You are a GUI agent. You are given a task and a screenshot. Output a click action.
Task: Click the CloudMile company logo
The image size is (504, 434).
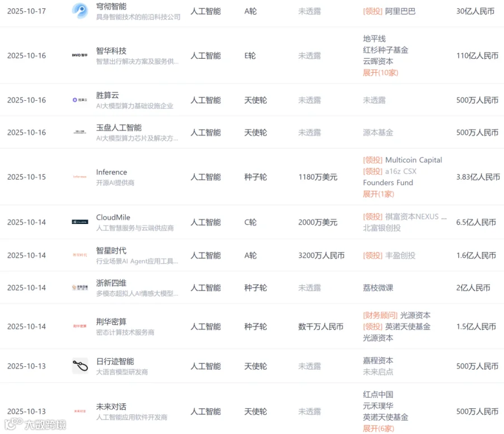pyautogui.click(x=80, y=222)
